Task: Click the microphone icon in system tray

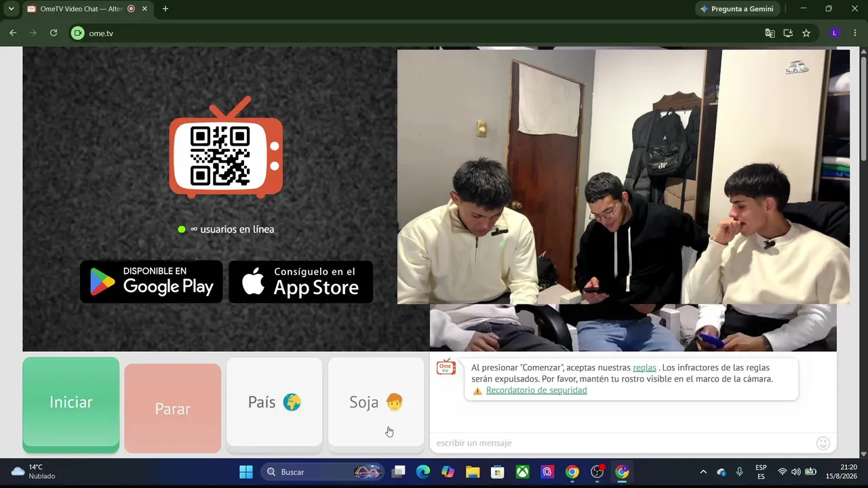Action: coord(740,472)
